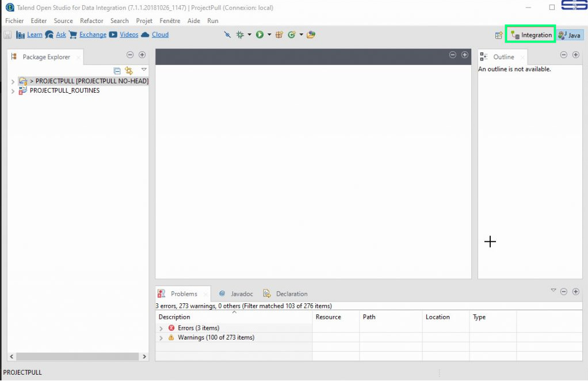The height and width of the screenshot is (381, 588).
Task: Open the Fichier menu
Action: [14, 21]
